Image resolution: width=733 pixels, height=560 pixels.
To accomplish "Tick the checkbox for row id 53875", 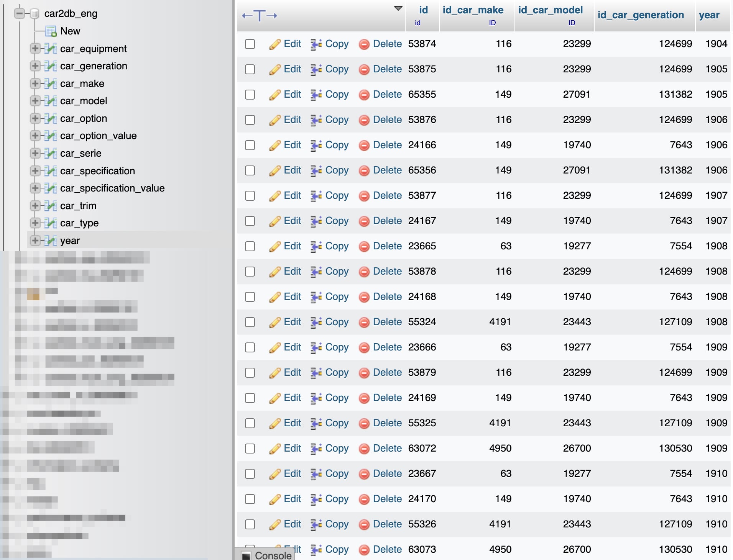I will pos(250,69).
